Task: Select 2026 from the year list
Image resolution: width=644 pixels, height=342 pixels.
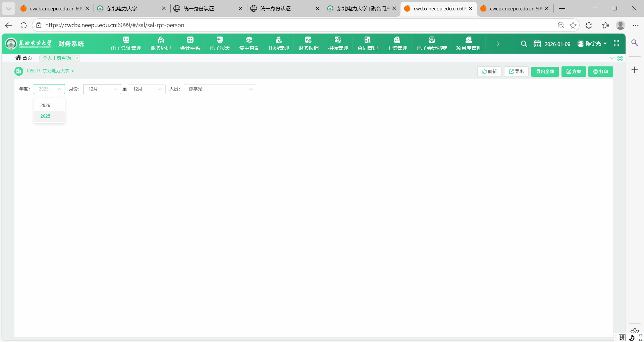Action: pyautogui.click(x=45, y=105)
